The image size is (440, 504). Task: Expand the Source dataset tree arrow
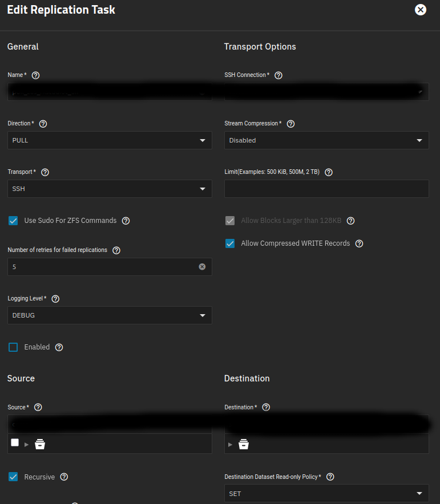click(26, 445)
